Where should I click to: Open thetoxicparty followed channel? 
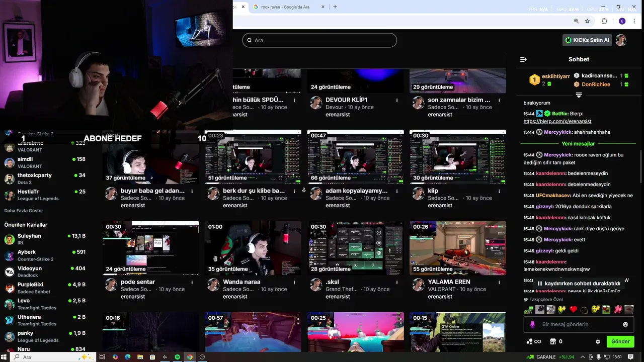click(x=45, y=178)
